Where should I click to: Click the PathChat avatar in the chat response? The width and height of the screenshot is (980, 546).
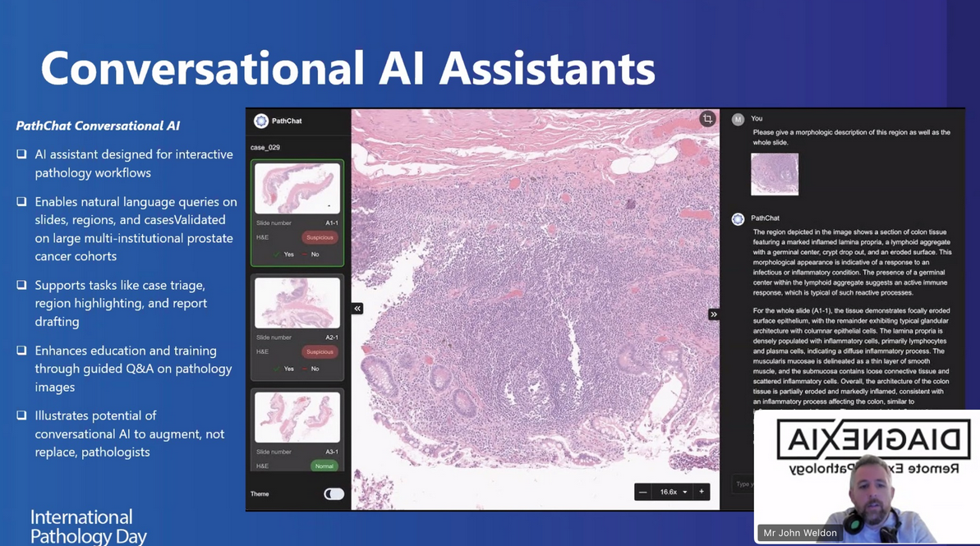click(x=738, y=218)
